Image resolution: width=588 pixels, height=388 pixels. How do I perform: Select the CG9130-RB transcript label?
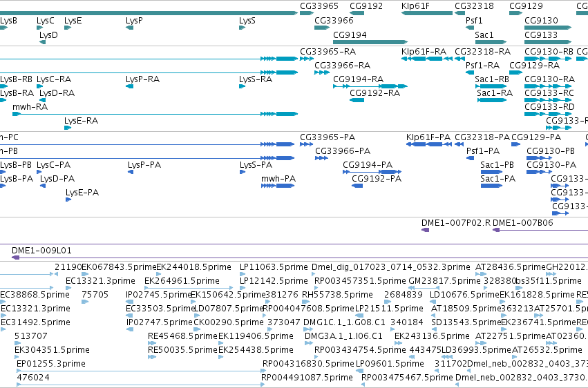[549, 52]
